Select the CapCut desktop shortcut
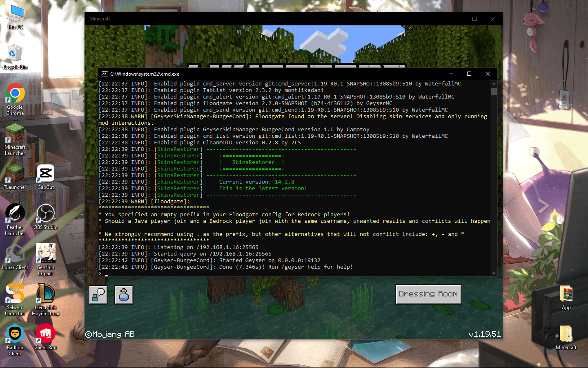 pyautogui.click(x=46, y=177)
